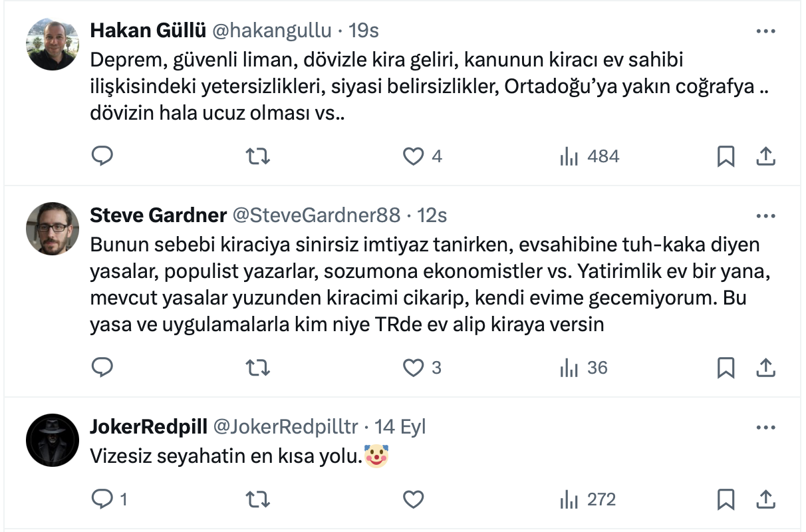The height and width of the screenshot is (532, 806).
Task: Bookmark Hakan Güllü's tweet
Action: click(726, 156)
